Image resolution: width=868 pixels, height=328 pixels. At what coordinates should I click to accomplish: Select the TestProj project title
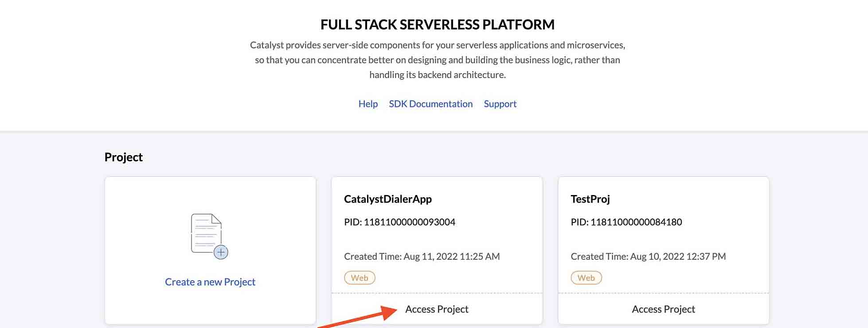click(590, 199)
